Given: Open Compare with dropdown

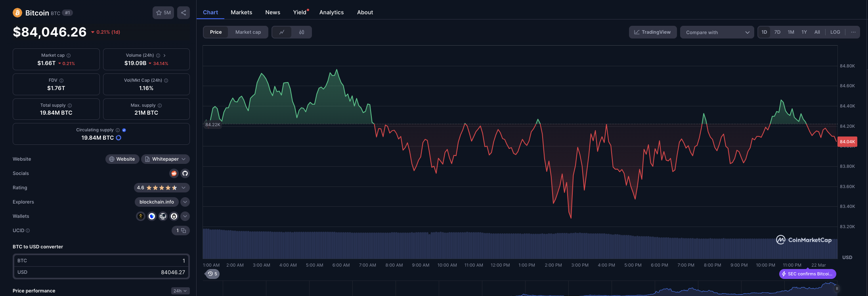Looking at the screenshot, I should 717,32.
